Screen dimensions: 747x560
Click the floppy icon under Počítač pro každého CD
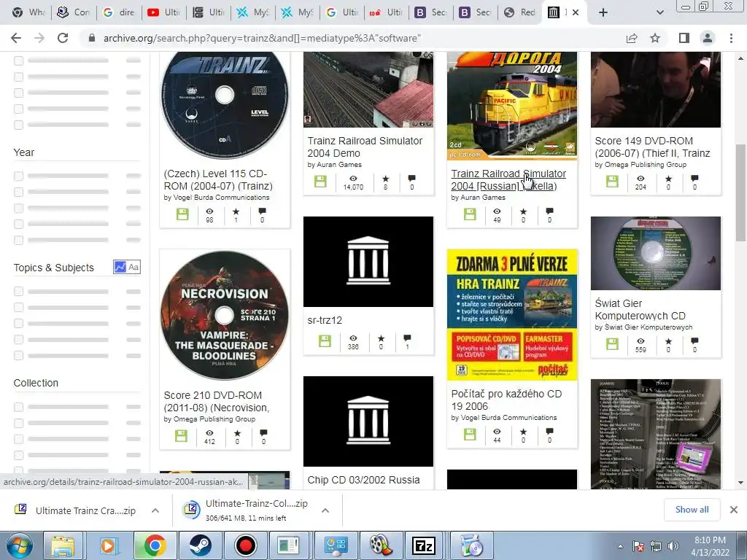(470, 435)
